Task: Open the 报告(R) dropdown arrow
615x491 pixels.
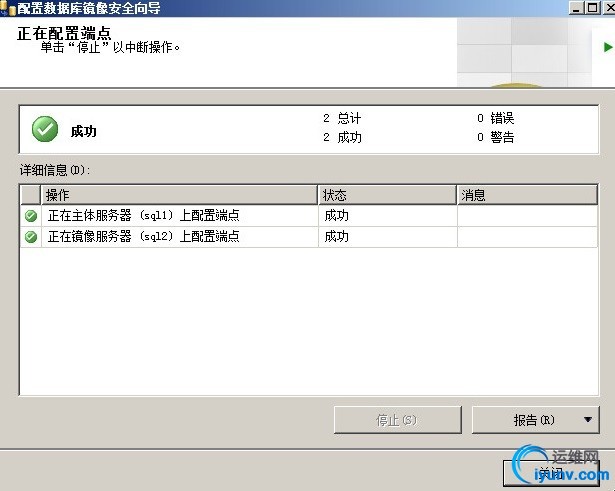Action: point(588,420)
